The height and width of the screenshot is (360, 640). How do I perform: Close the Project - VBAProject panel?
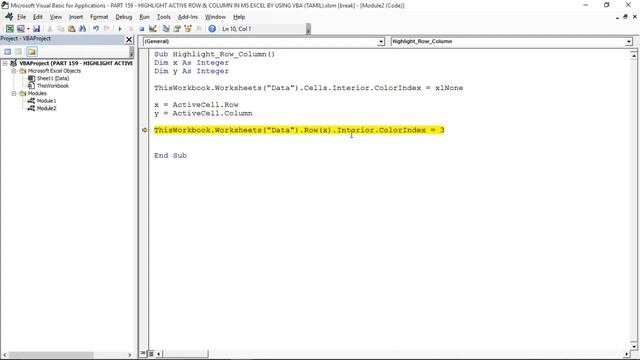click(x=129, y=39)
